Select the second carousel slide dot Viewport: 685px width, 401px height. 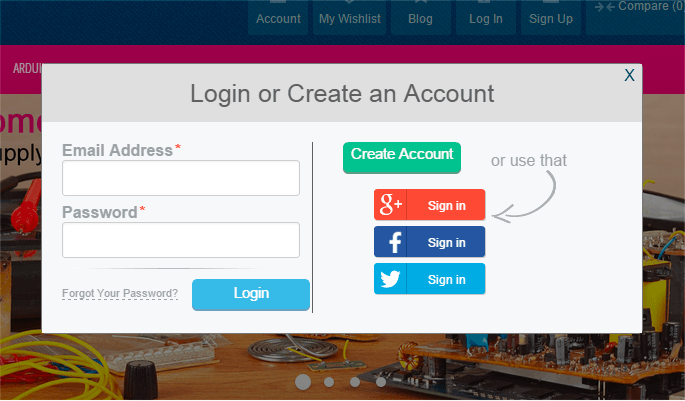tap(329, 382)
